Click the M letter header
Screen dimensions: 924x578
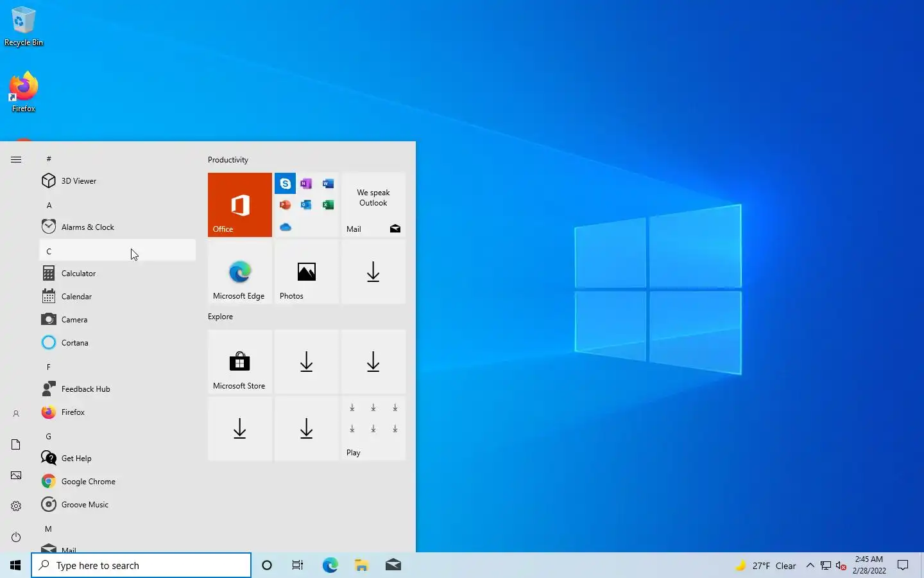pos(117,529)
